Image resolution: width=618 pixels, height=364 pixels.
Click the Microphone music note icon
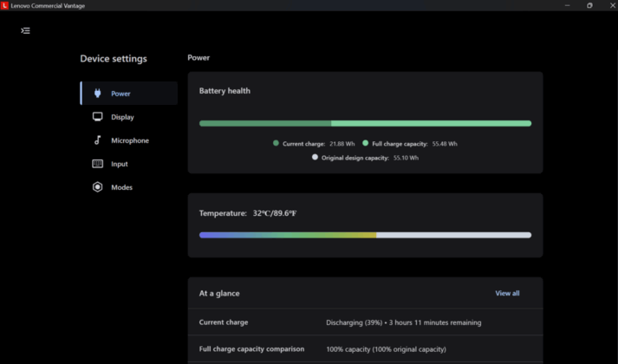97,140
